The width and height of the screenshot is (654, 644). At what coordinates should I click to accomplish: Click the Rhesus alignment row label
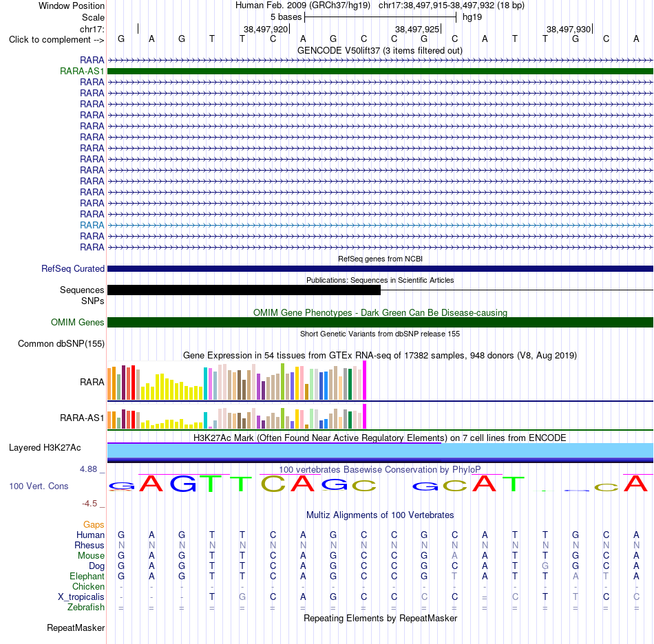pos(89,545)
